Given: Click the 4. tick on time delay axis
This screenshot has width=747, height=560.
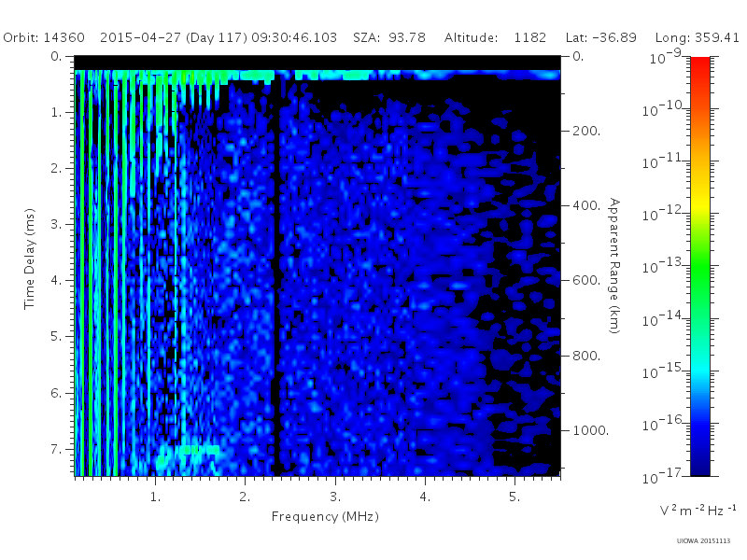Looking at the screenshot, I should point(56,281).
